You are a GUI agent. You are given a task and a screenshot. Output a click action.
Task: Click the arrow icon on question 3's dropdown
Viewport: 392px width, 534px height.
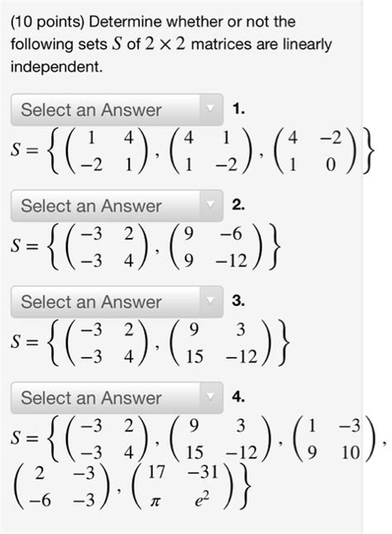pyautogui.click(x=211, y=302)
